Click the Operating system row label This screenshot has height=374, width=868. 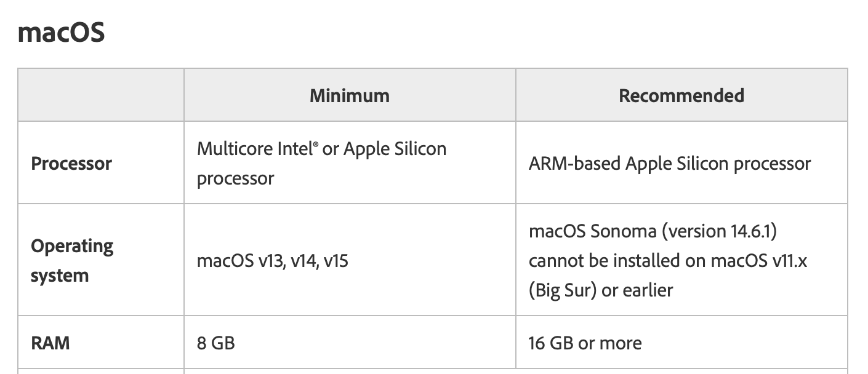click(72, 260)
